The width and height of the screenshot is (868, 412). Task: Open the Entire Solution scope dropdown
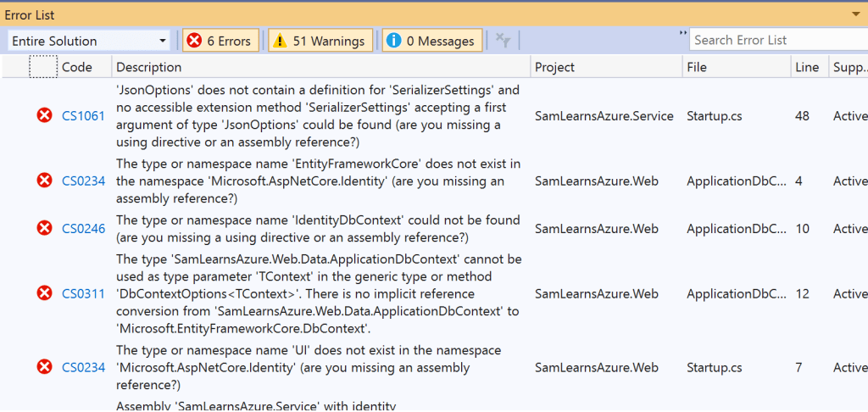(x=90, y=41)
